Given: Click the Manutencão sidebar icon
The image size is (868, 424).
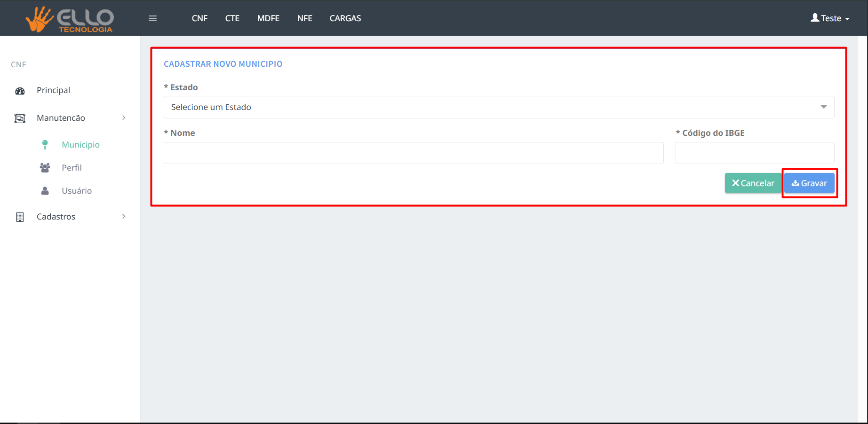Looking at the screenshot, I should tap(20, 118).
